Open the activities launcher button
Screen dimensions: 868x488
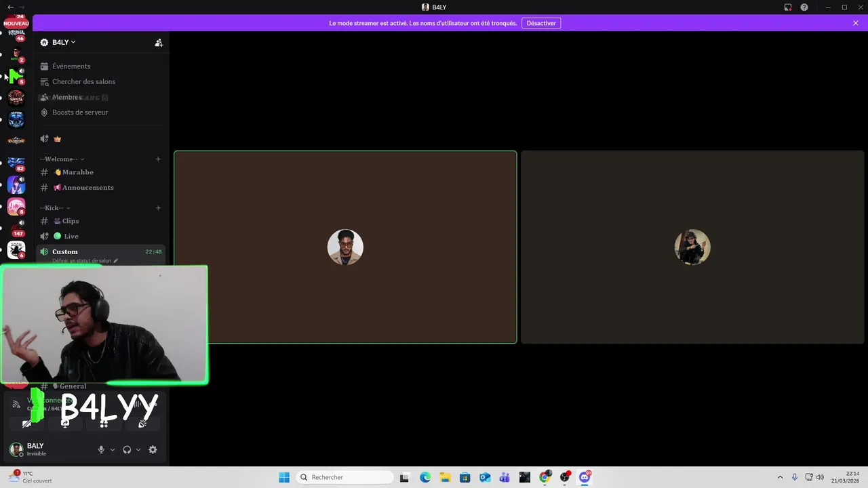104,424
